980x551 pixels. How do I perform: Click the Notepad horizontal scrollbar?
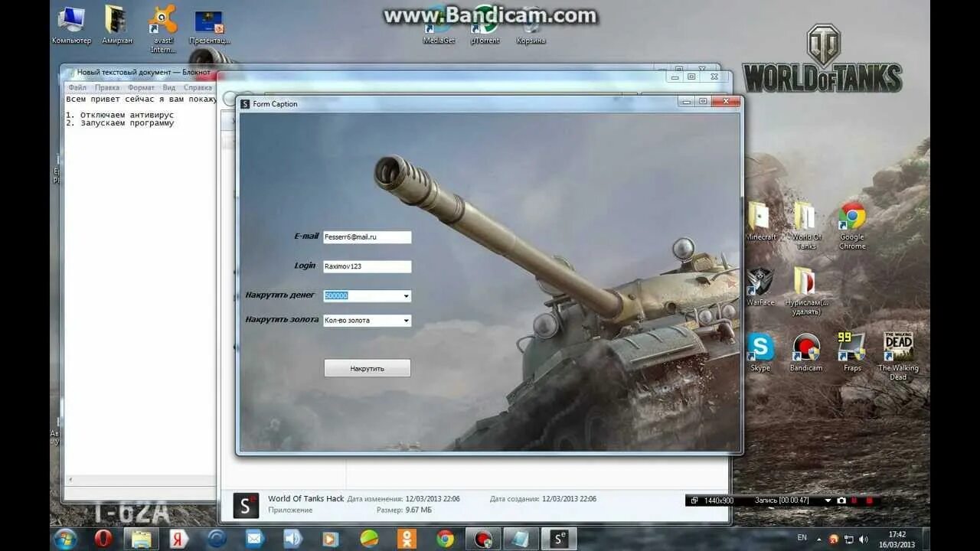[x=141, y=480]
